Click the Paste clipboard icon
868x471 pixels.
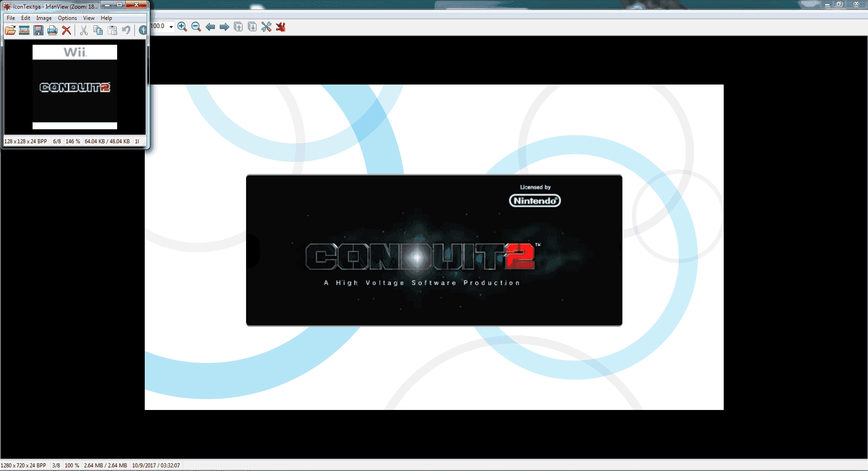[x=112, y=30]
